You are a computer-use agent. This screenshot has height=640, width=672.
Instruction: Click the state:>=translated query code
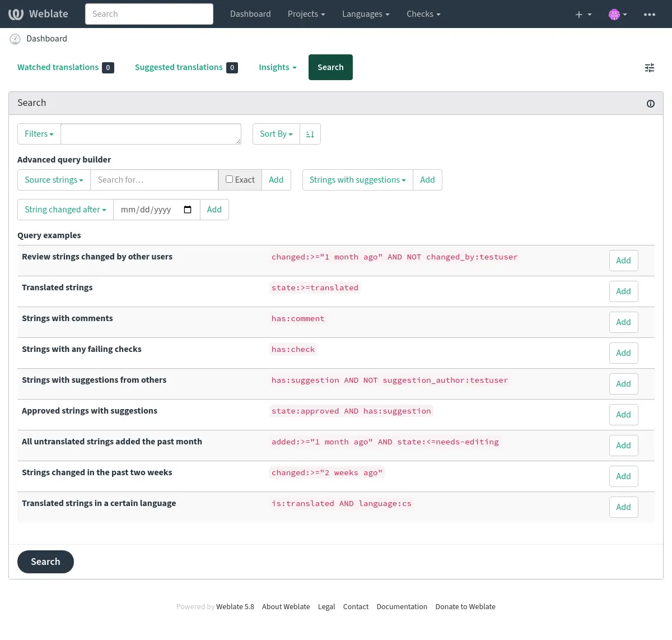[315, 288]
